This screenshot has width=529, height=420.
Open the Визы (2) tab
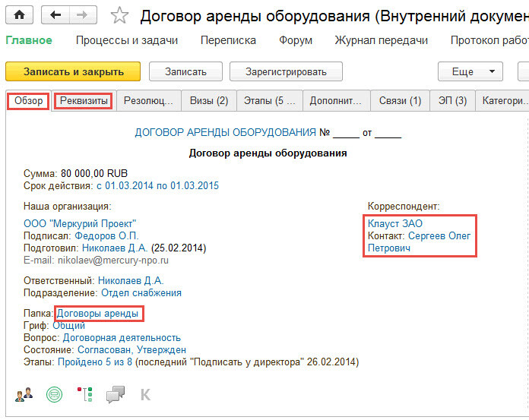209,100
